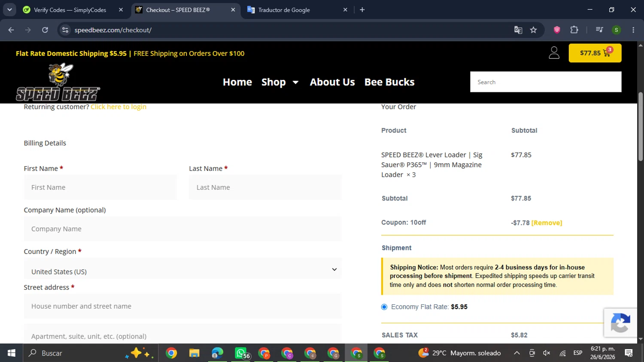Open Chrome media controls
Image resolution: width=644 pixels, height=362 pixels.
599,30
